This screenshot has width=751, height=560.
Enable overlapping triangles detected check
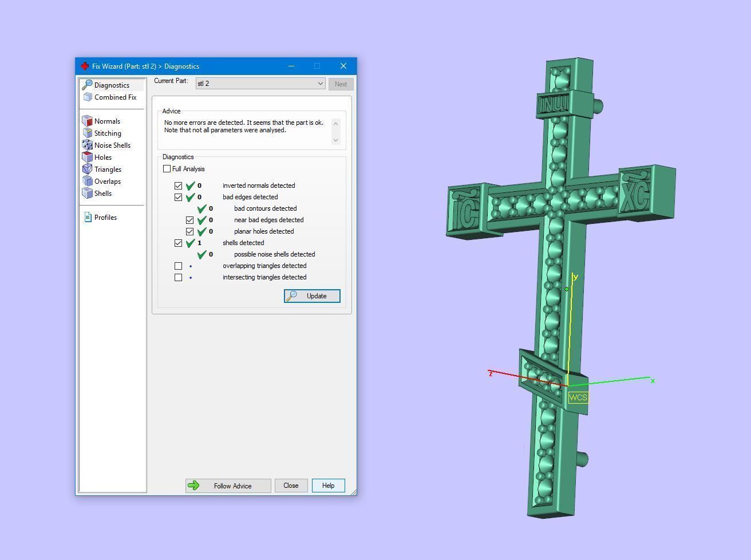(178, 266)
